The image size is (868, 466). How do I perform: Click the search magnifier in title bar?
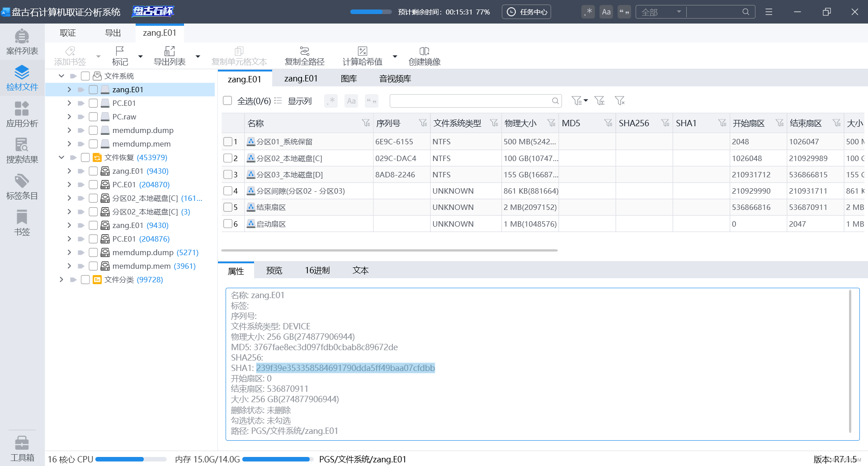745,12
